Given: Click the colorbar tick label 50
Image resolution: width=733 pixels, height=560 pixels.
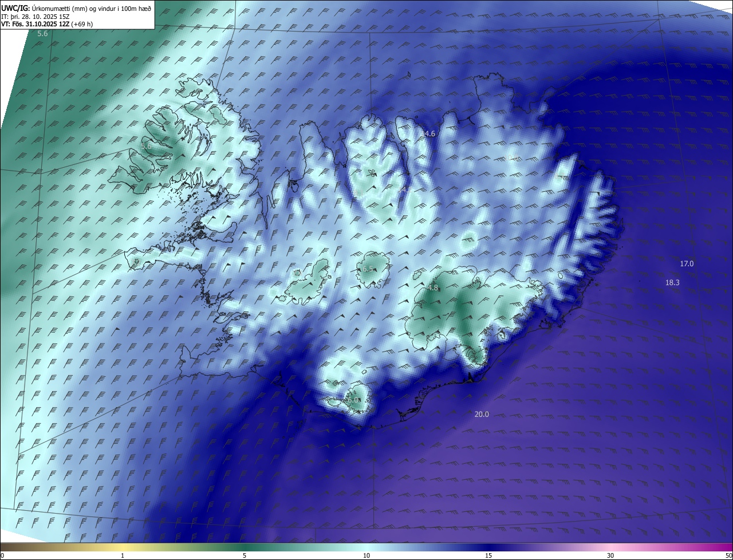Looking at the screenshot, I should coord(728,555).
